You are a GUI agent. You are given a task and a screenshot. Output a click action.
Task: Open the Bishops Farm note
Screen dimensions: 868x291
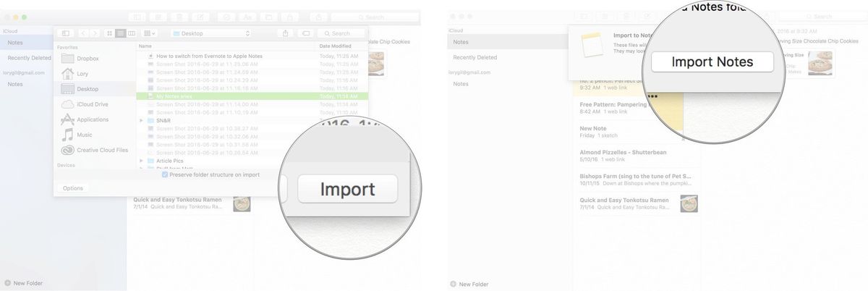(x=637, y=180)
